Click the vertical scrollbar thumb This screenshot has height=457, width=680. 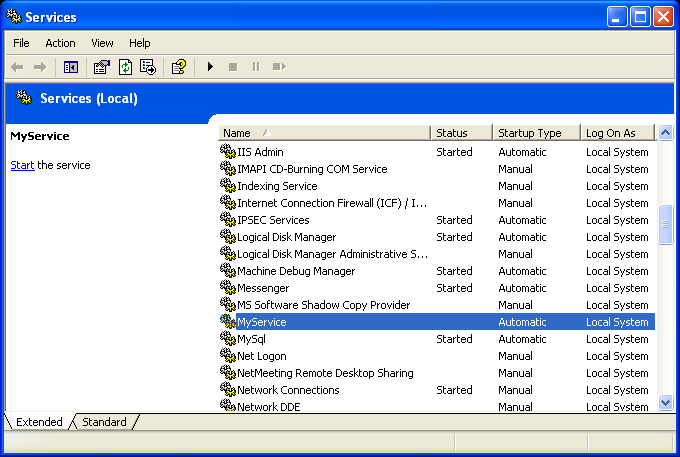(x=665, y=225)
